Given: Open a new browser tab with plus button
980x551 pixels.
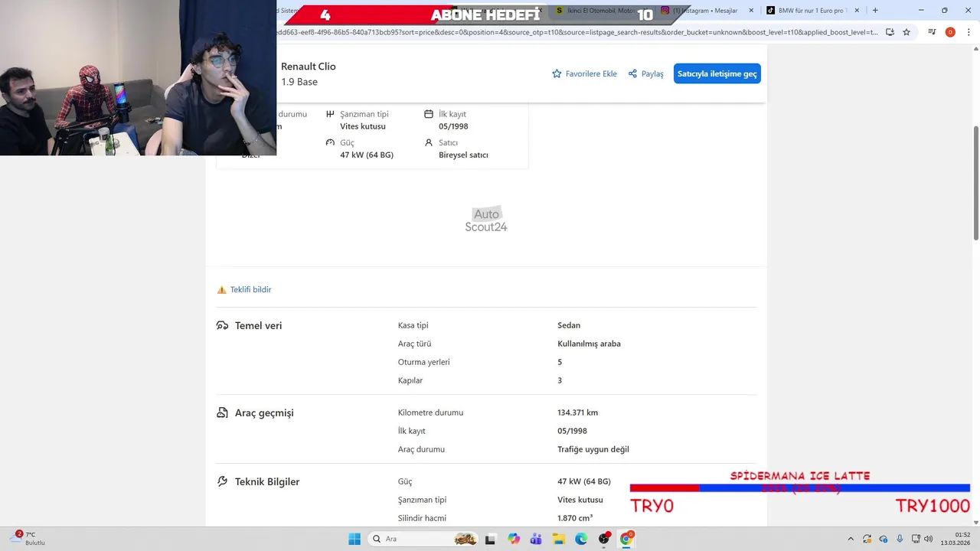Looking at the screenshot, I should pos(875,11).
